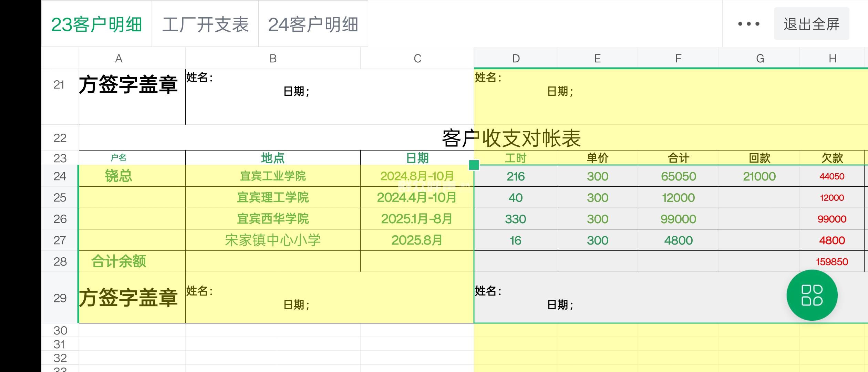Switch to the 工厂开支表 sheet tab
The height and width of the screenshot is (372, 868).
click(x=205, y=24)
